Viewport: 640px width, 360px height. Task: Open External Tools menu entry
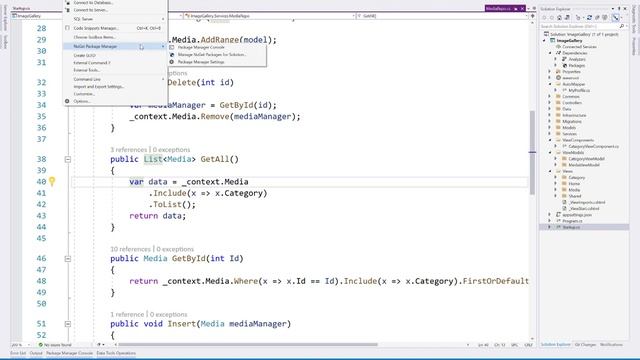click(115, 70)
